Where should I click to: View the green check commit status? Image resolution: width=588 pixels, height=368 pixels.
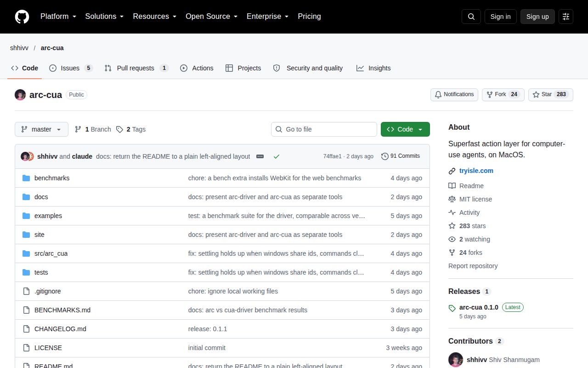277,156
